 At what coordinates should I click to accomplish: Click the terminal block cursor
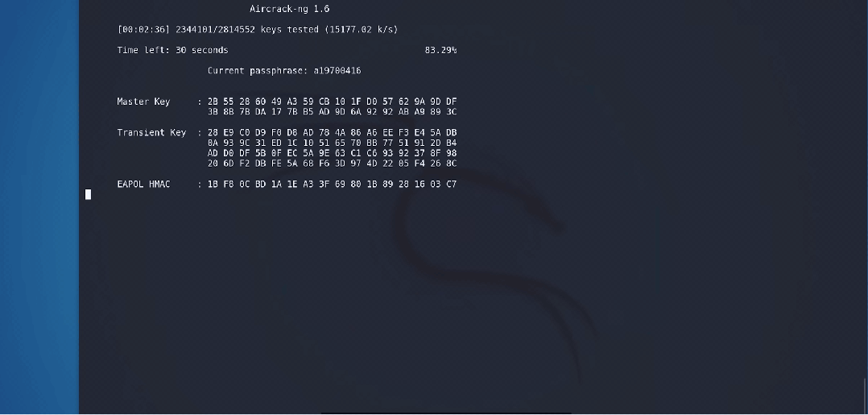(x=88, y=194)
